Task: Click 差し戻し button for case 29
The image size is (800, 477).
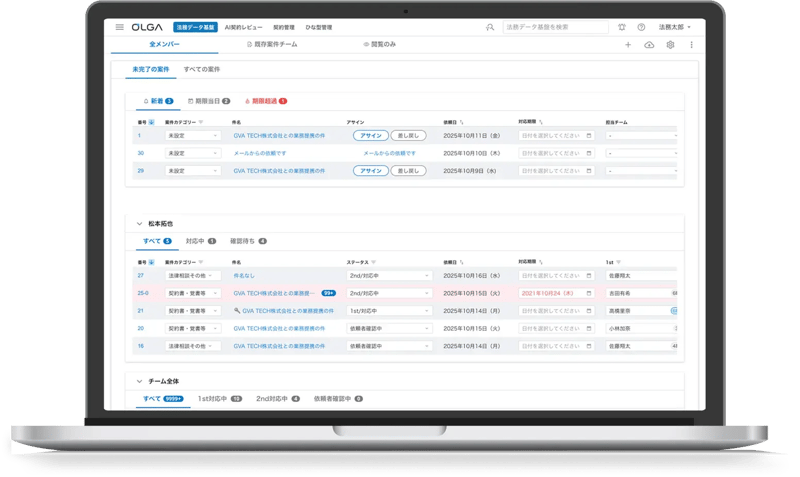Action: (x=408, y=171)
